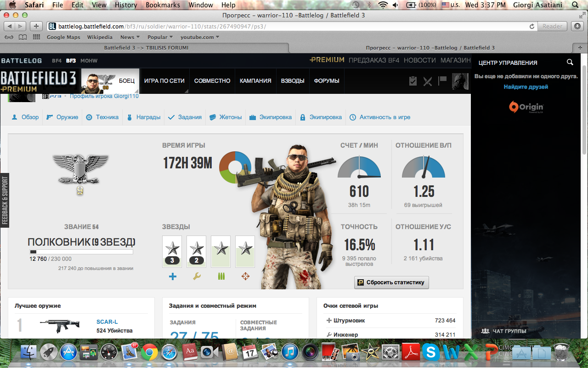Open the Техника stats tab
This screenshot has width=588, height=368.
(102, 117)
